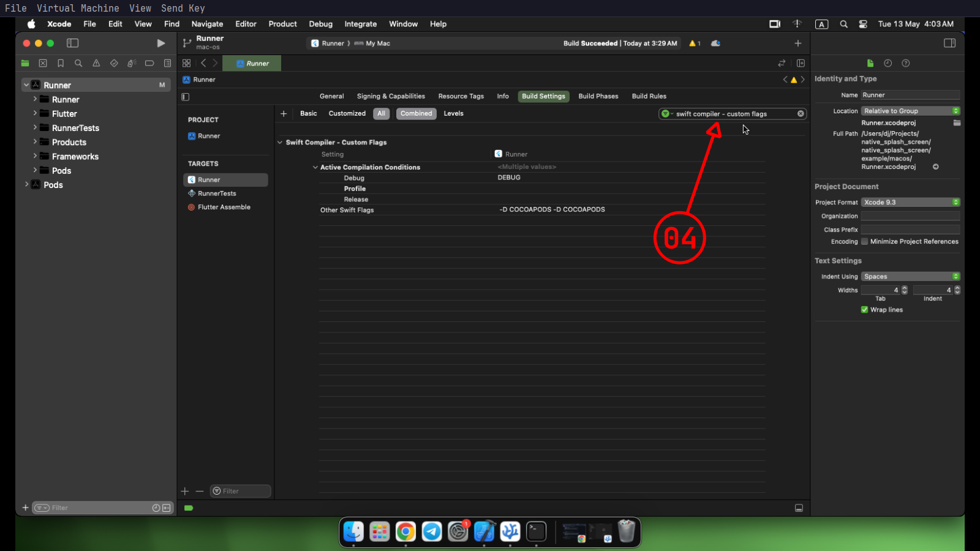The height and width of the screenshot is (551, 980).
Task: Open the Build Phases tab
Action: click(x=598, y=96)
